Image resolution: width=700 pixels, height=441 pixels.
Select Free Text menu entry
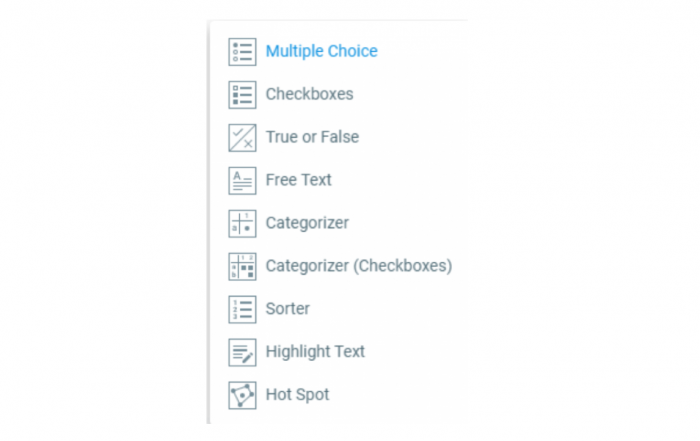298,180
